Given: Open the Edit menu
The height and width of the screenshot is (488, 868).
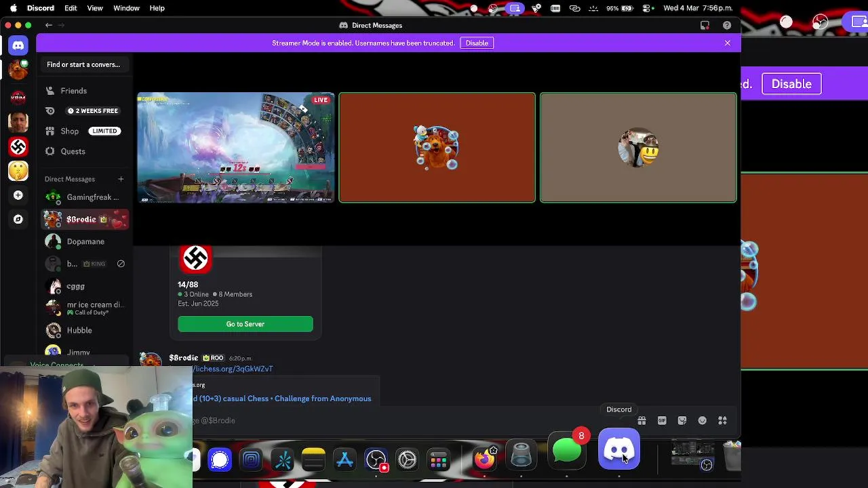Looking at the screenshot, I should click(x=71, y=8).
